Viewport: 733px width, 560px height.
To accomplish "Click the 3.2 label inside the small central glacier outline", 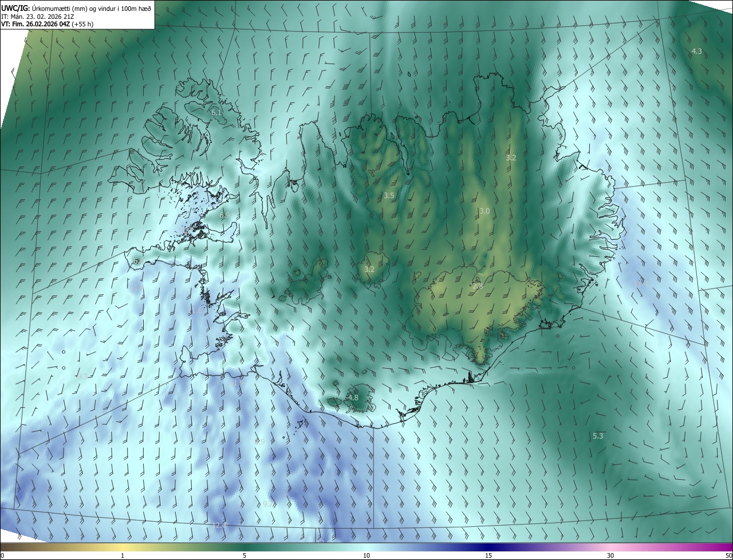I will (369, 270).
